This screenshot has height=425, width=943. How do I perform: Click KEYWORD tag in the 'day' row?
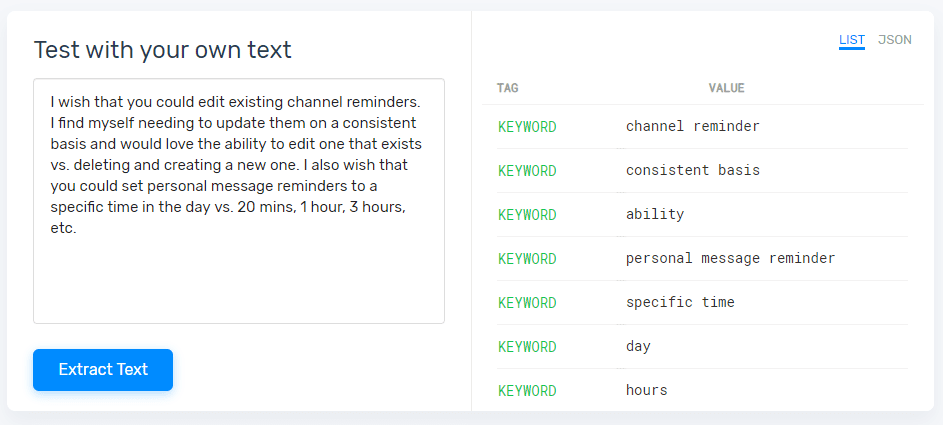point(527,347)
